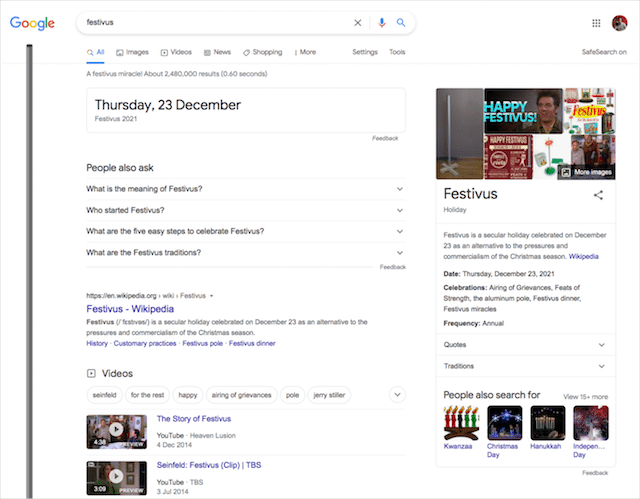Switch to the News tab

(x=217, y=52)
